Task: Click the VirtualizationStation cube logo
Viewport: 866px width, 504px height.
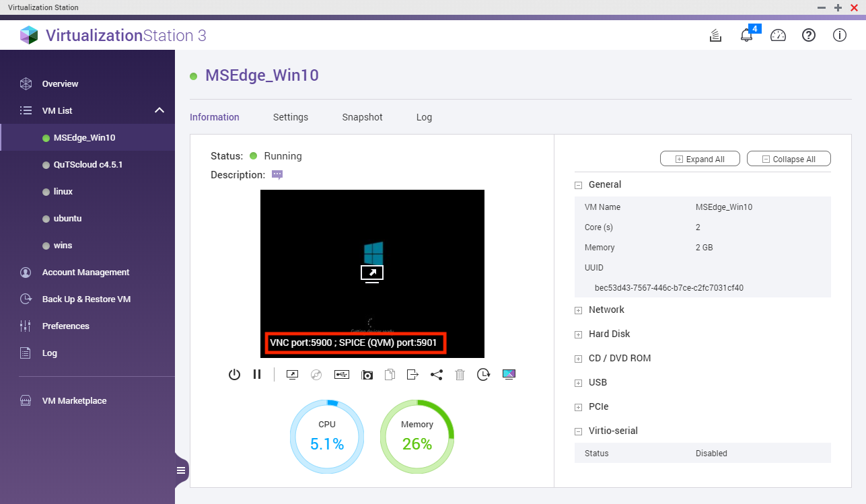Action: (x=29, y=35)
